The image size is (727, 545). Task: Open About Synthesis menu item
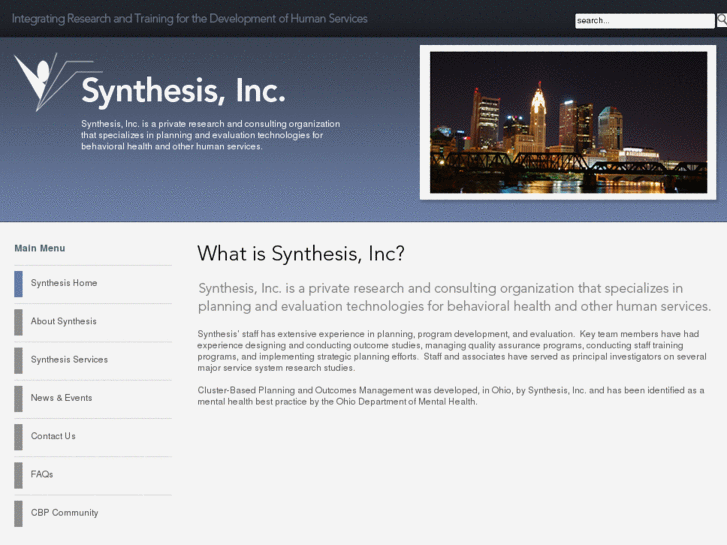point(93,322)
